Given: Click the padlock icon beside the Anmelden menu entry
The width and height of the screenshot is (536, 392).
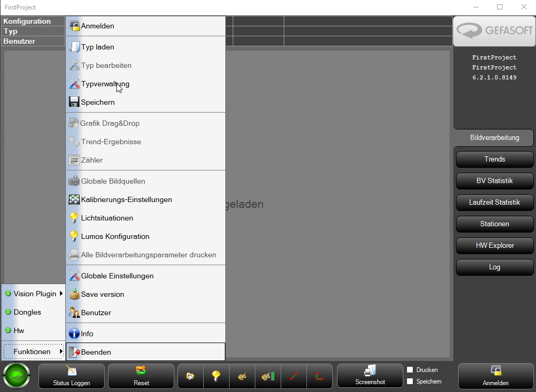Looking at the screenshot, I should (74, 26).
